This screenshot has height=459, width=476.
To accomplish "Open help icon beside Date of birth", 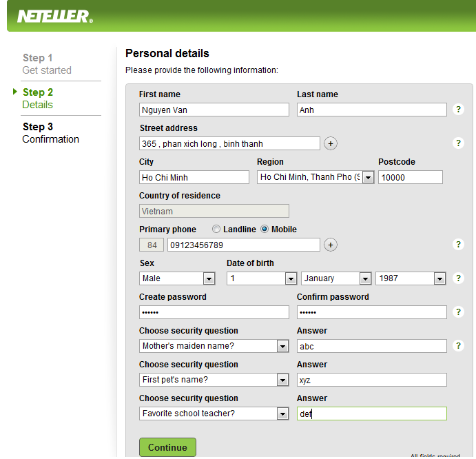I will coord(458,278).
